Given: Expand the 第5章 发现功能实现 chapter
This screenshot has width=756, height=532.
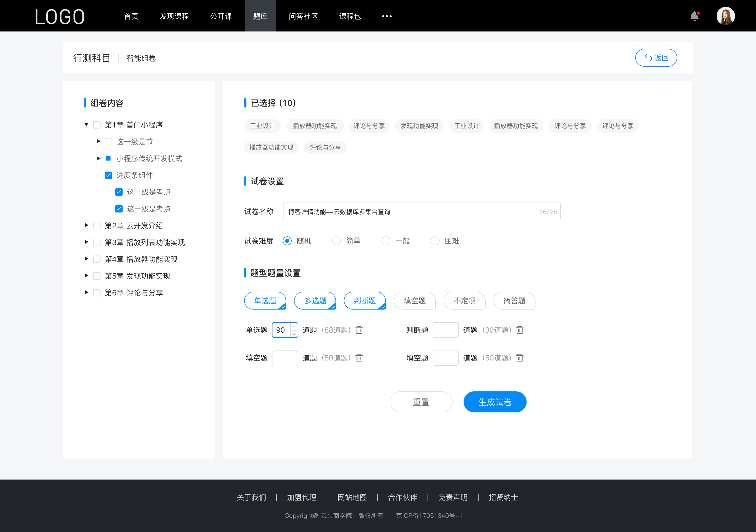Looking at the screenshot, I should coord(85,275).
